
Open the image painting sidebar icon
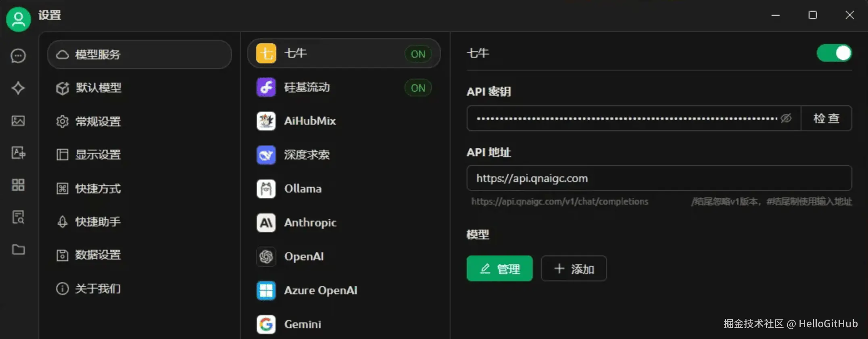point(18,120)
